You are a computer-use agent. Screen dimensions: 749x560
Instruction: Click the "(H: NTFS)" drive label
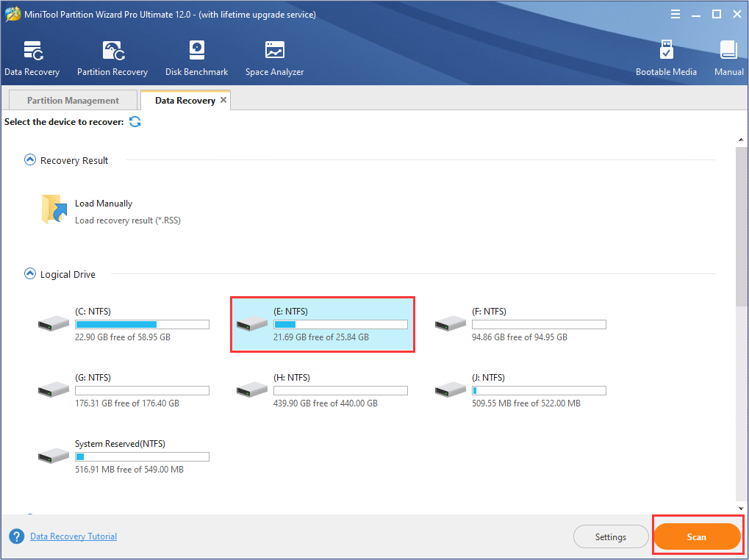(x=291, y=378)
